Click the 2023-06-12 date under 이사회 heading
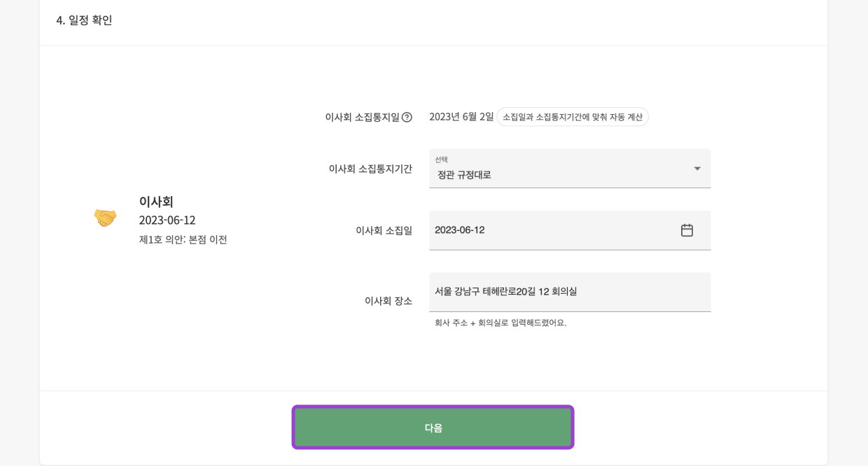This screenshot has height=466, width=868. pyautogui.click(x=167, y=220)
